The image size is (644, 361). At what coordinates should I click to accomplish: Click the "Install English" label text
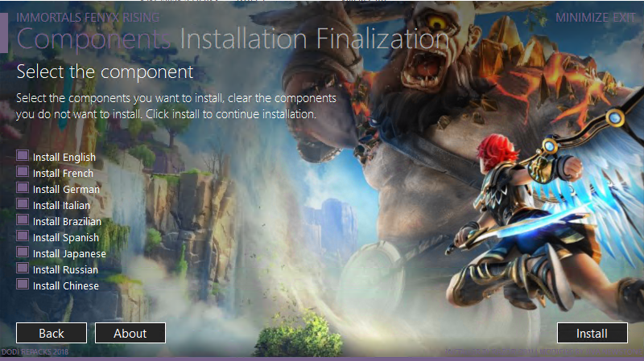pos(64,158)
